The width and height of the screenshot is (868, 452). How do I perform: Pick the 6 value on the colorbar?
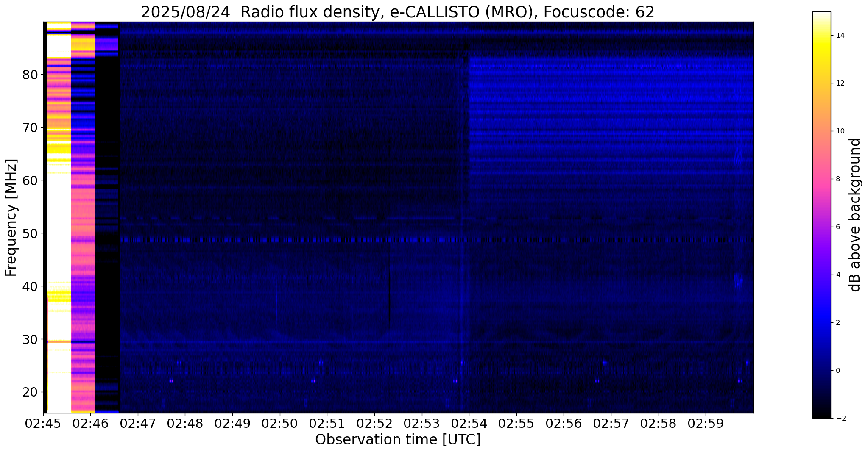(x=837, y=227)
